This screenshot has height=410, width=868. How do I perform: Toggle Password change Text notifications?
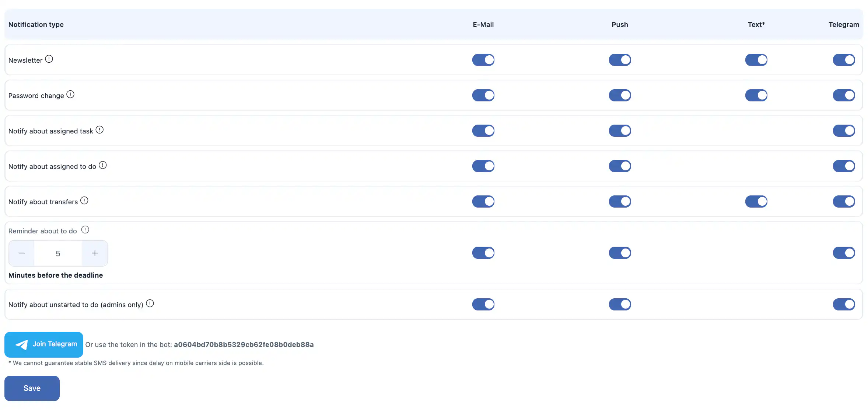tap(756, 95)
